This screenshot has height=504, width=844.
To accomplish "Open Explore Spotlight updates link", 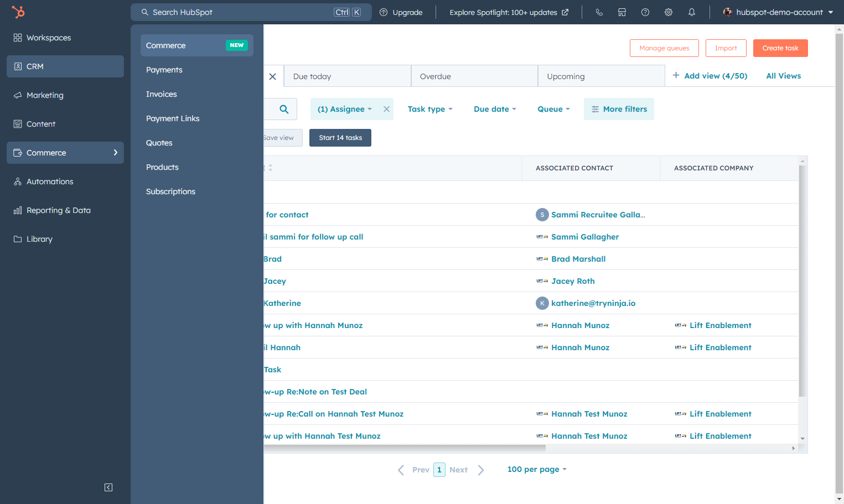I will [509, 12].
